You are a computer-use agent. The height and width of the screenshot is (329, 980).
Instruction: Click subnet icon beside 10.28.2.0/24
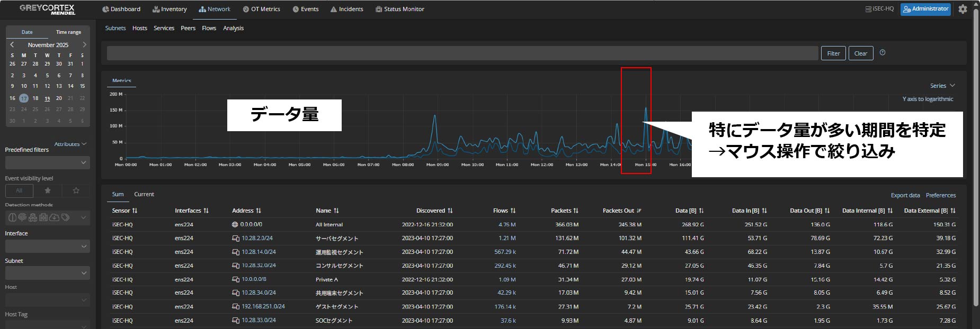[x=235, y=239]
